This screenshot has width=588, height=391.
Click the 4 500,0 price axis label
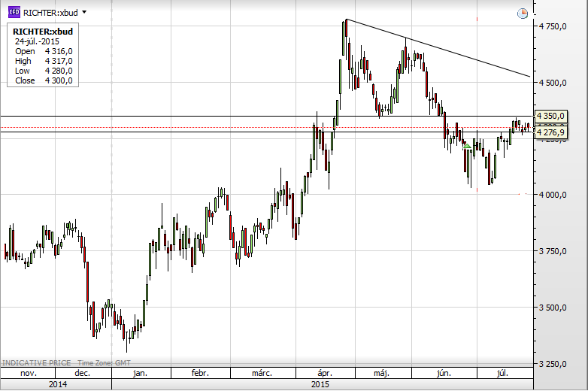(553, 83)
